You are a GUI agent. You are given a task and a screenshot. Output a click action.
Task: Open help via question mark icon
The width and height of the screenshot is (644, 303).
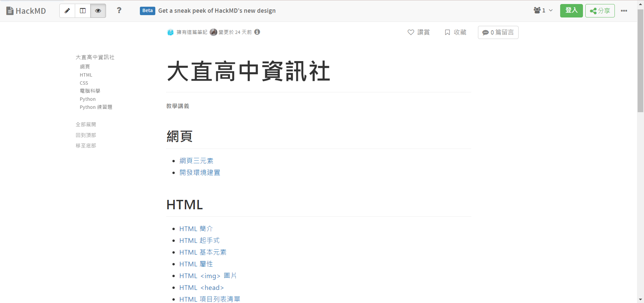tap(119, 10)
